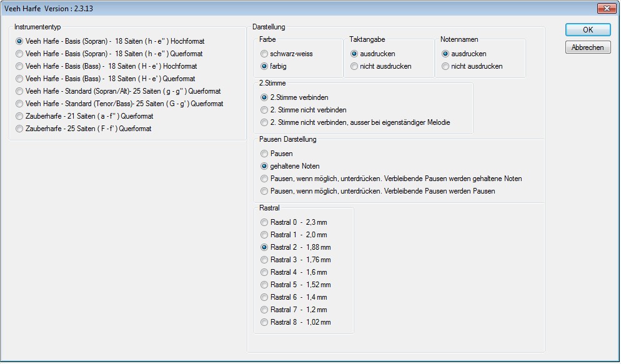Pick Veeh Harfe Standard (Tenor/Bass) option
The image size is (621, 364).
coord(20,104)
